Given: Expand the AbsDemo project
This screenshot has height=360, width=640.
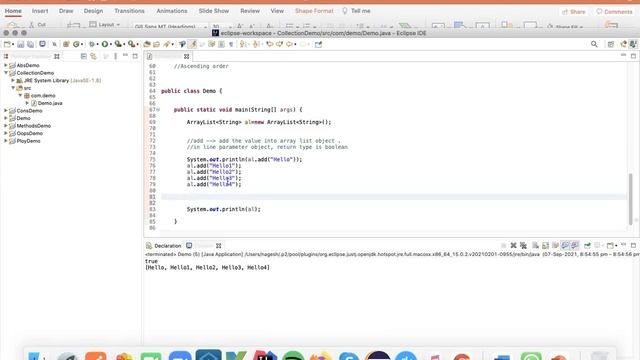Looking at the screenshot, I should coord(6,65).
